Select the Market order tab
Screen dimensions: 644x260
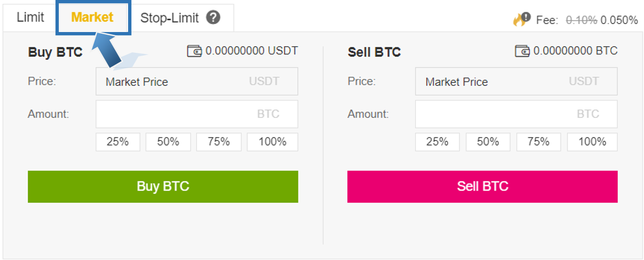click(x=92, y=18)
